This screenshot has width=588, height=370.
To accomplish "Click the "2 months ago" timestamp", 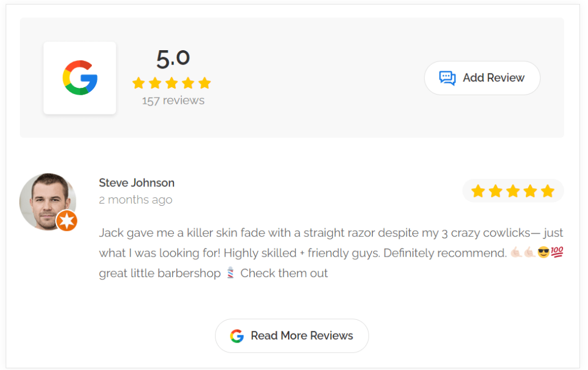I will pyautogui.click(x=135, y=200).
